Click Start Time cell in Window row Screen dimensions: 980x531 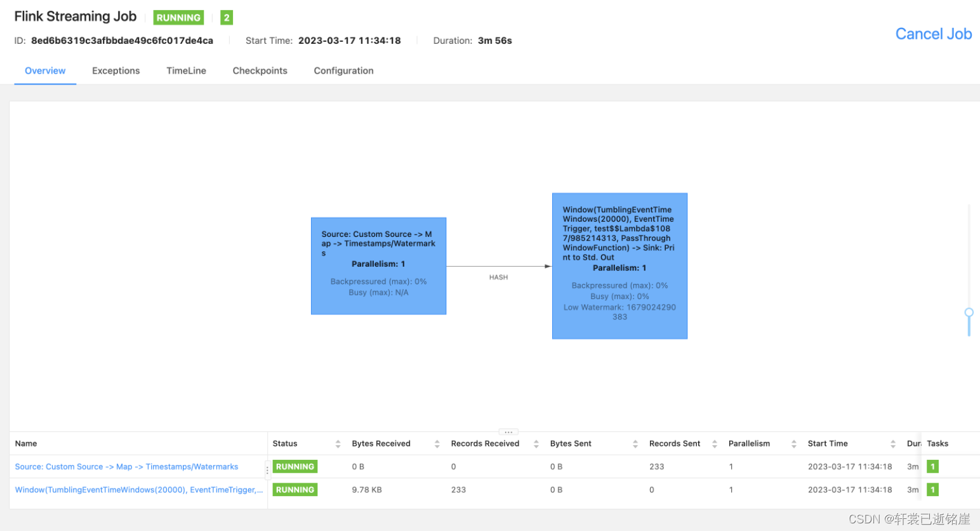pos(850,490)
